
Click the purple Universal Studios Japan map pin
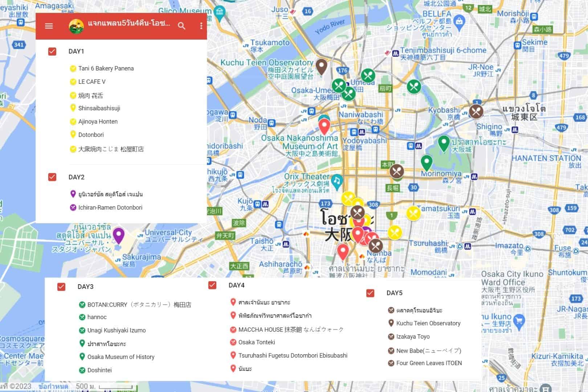point(118,236)
